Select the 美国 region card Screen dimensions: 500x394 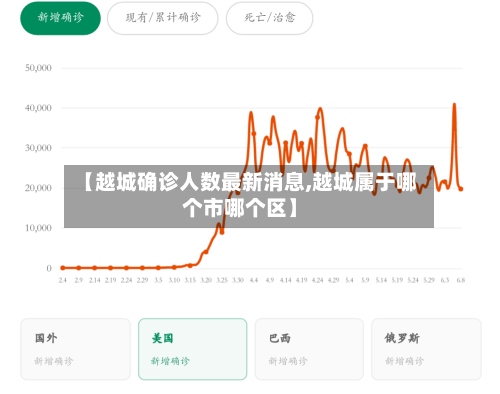click(193, 349)
